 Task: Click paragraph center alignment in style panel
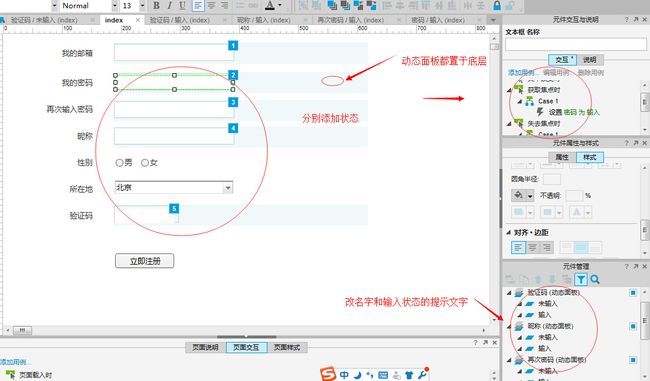533,248
